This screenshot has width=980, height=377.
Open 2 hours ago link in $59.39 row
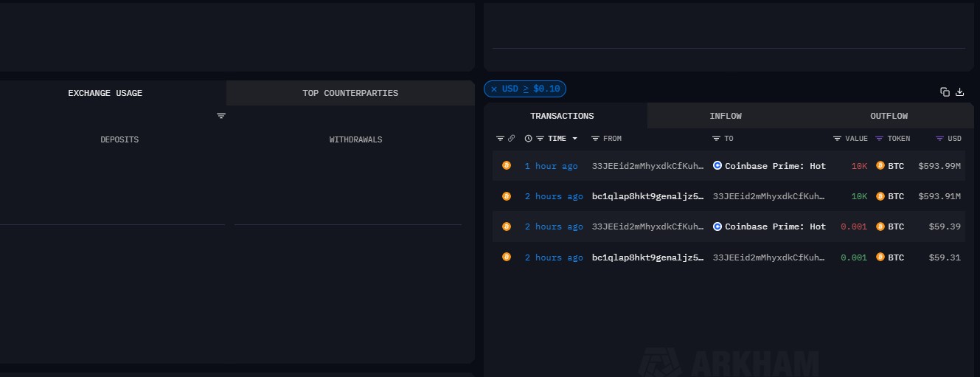[x=554, y=226]
